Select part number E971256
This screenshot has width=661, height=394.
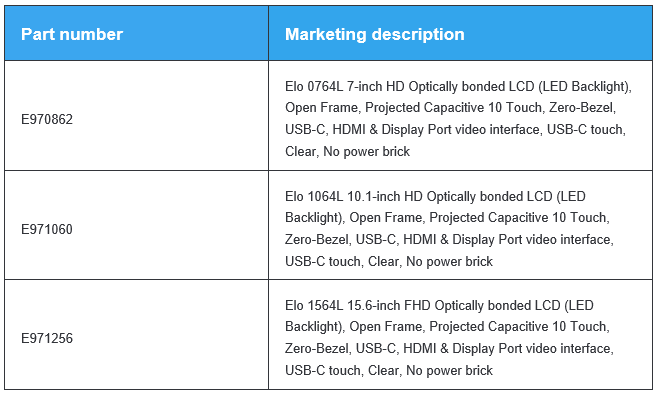(x=47, y=338)
